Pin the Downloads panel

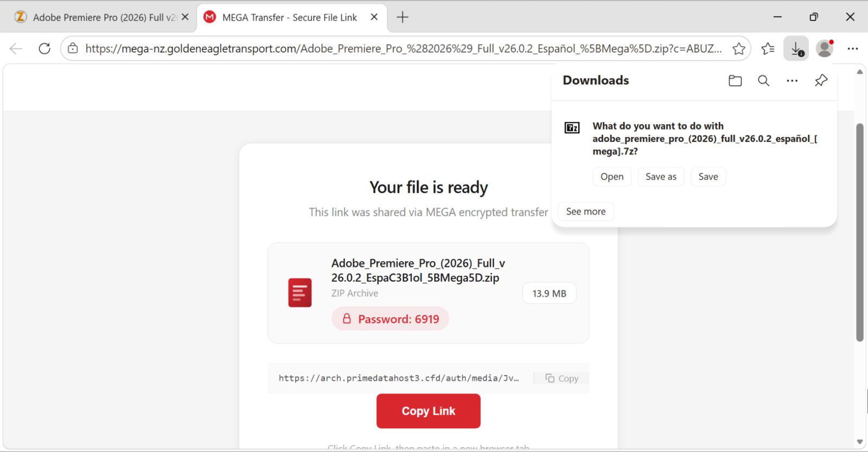click(821, 81)
